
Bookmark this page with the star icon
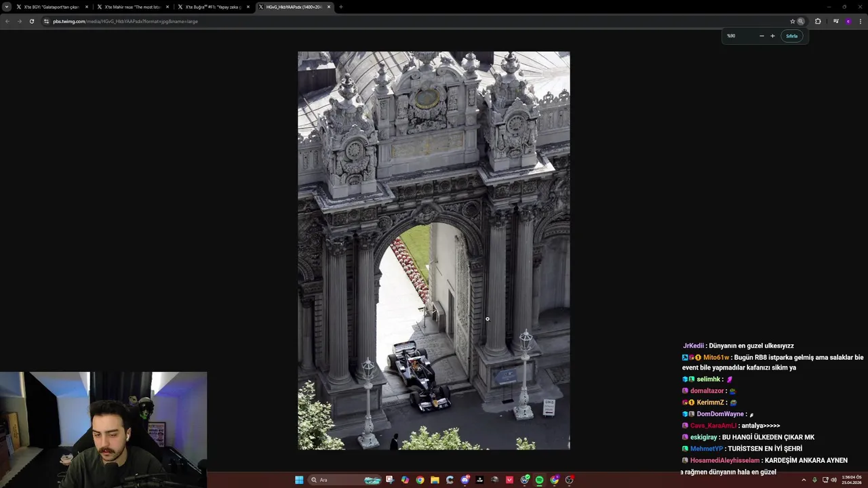(x=792, y=21)
